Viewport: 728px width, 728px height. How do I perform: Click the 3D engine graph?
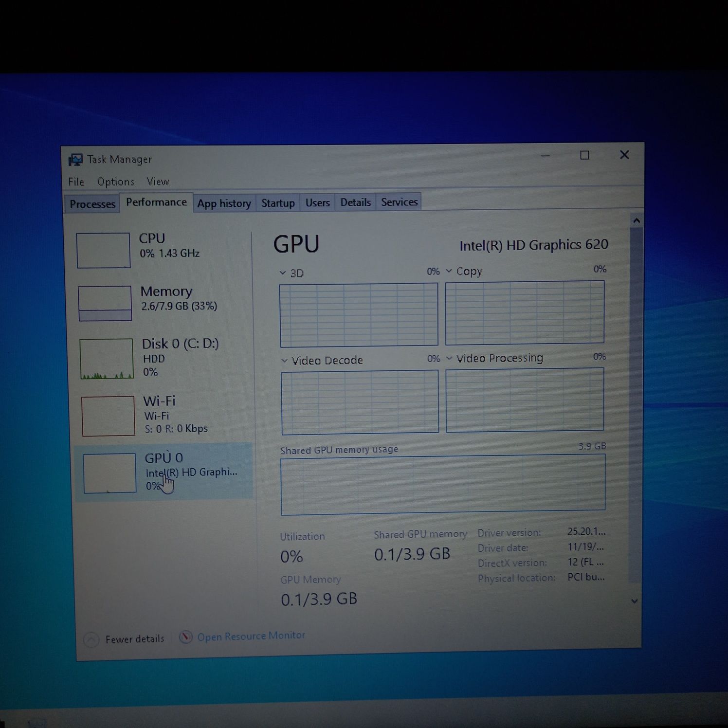(359, 315)
